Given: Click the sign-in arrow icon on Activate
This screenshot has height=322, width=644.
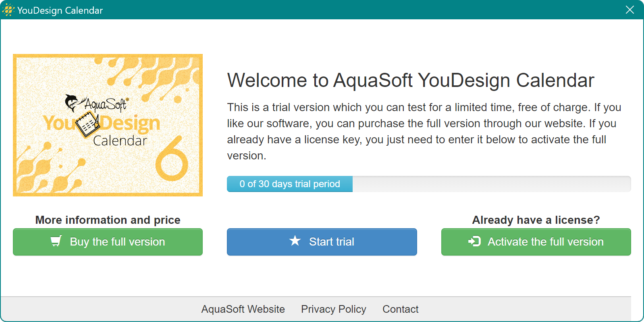Looking at the screenshot, I should [x=474, y=241].
